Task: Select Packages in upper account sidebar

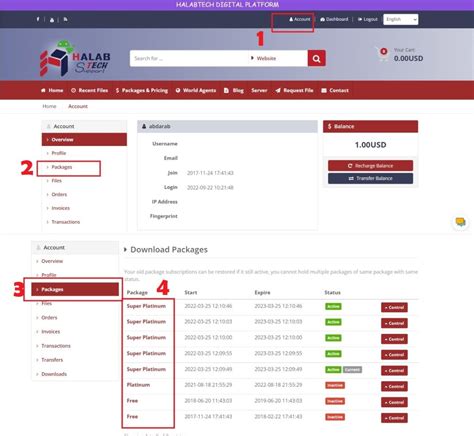Action: click(x=62, y=167)
